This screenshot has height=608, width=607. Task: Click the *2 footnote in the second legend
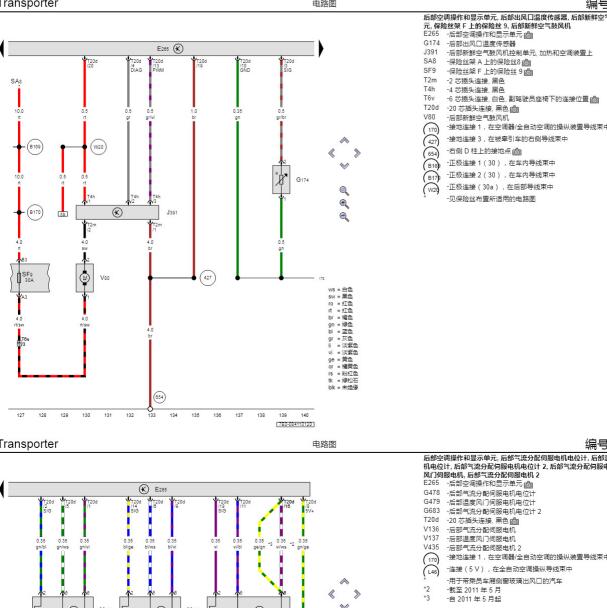pos(462,590)
